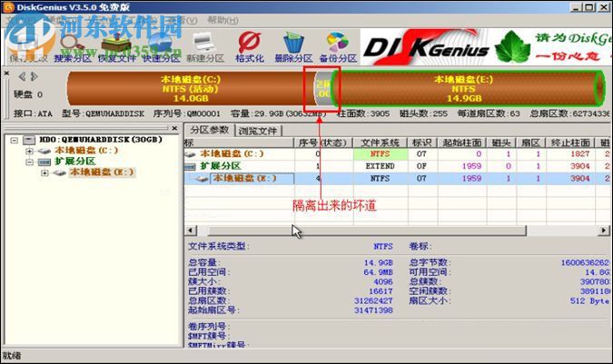Click the 文件系统 column header
This screenshot has width=613, height=364.
tap(381, 143)
